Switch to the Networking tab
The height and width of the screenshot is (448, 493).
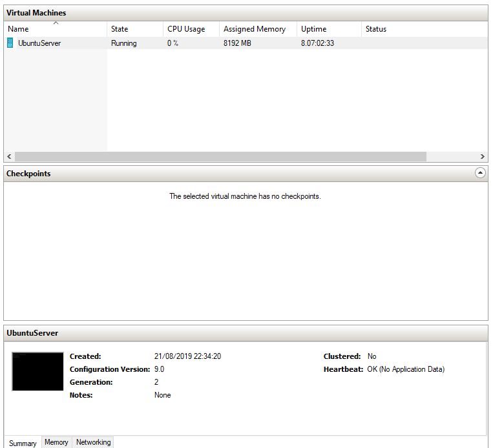coord(94,442)
